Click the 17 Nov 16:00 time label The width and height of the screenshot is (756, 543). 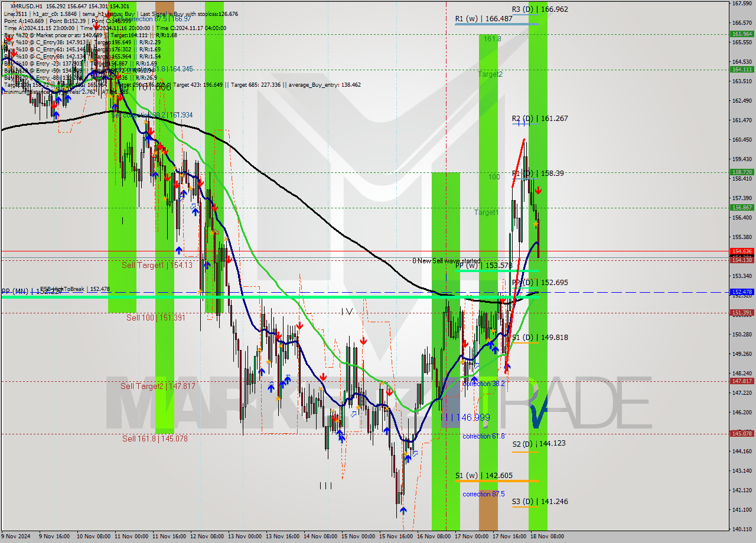pyautogui.click(x=510, y=537)
